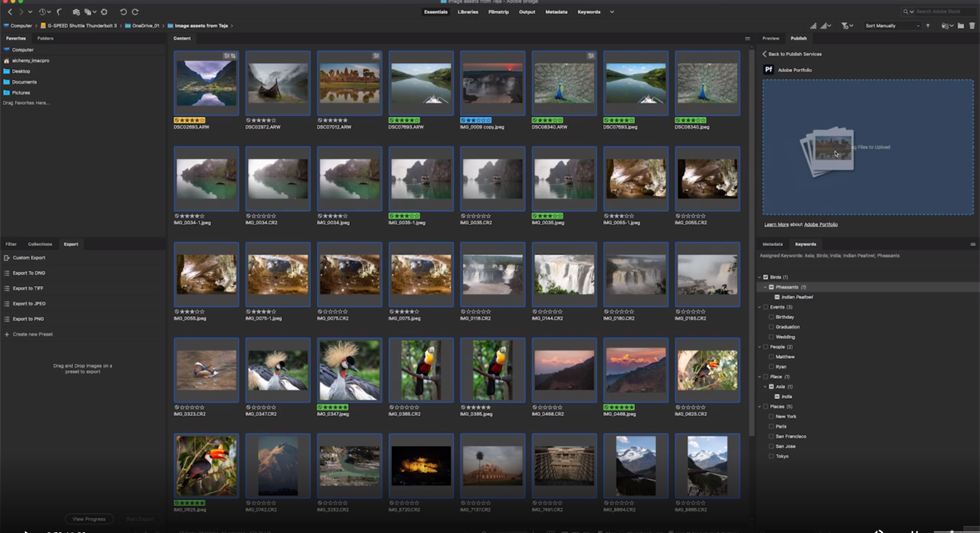Switch to Output workspace
The width and height of the screenshot is (980, 533).
coord(527,12)
